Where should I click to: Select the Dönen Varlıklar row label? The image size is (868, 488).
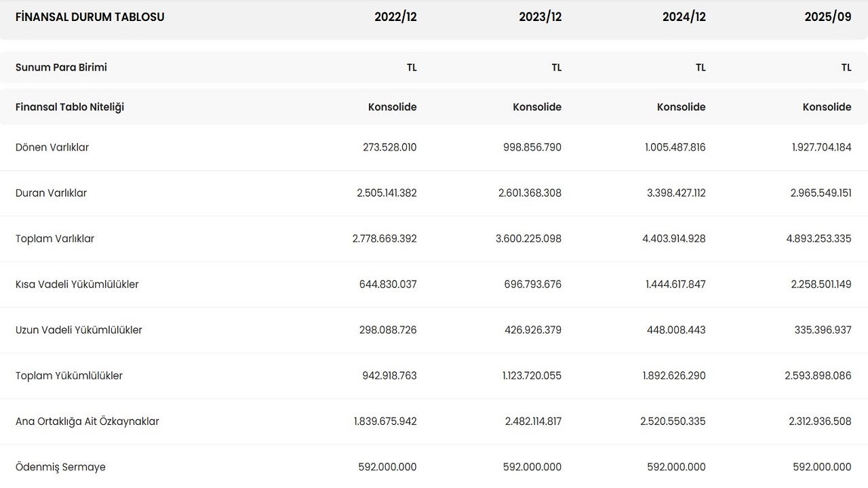(52, 147)
